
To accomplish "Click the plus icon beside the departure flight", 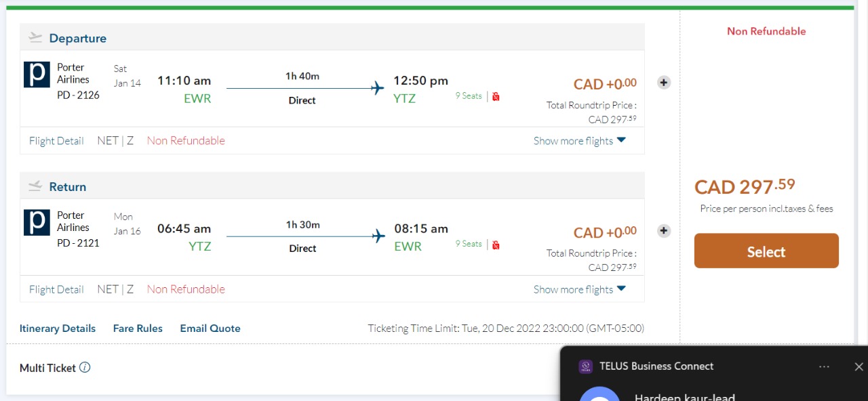I will tap(664, 83).
